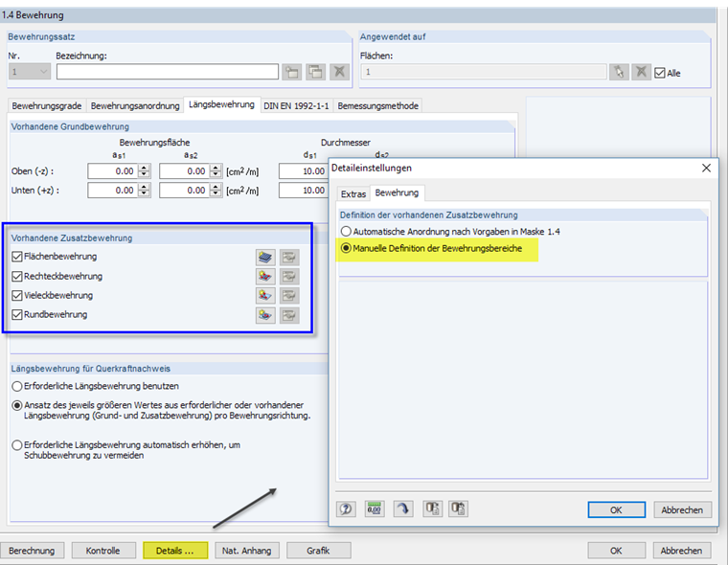Open Rundbewehrung definition icon
Image resolution: width=728 pixels, height=565 pixels.
pos(265,315)
